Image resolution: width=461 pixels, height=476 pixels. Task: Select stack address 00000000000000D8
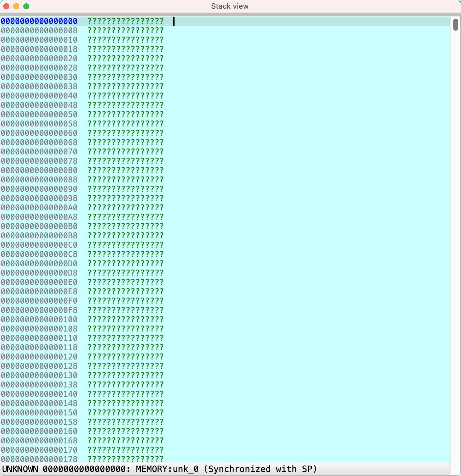39,273
